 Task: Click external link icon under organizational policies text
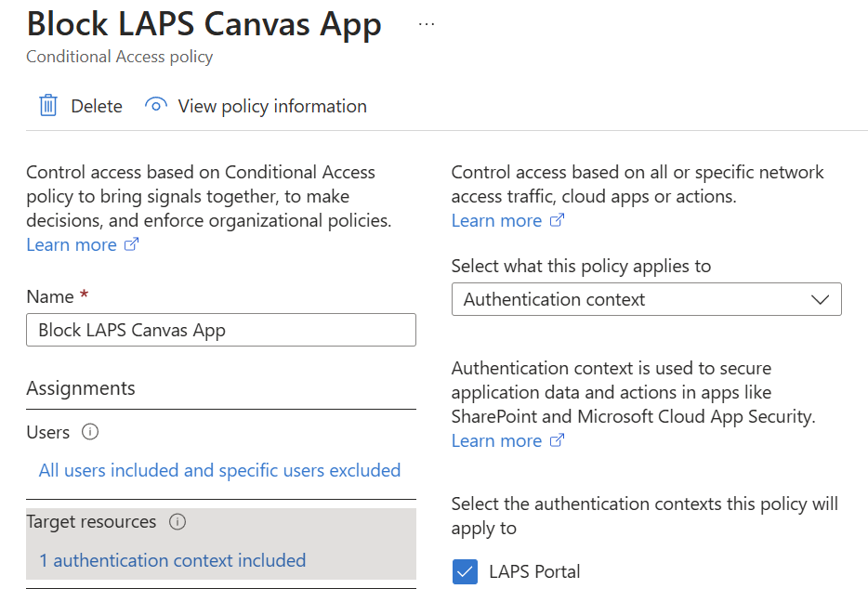132,245
